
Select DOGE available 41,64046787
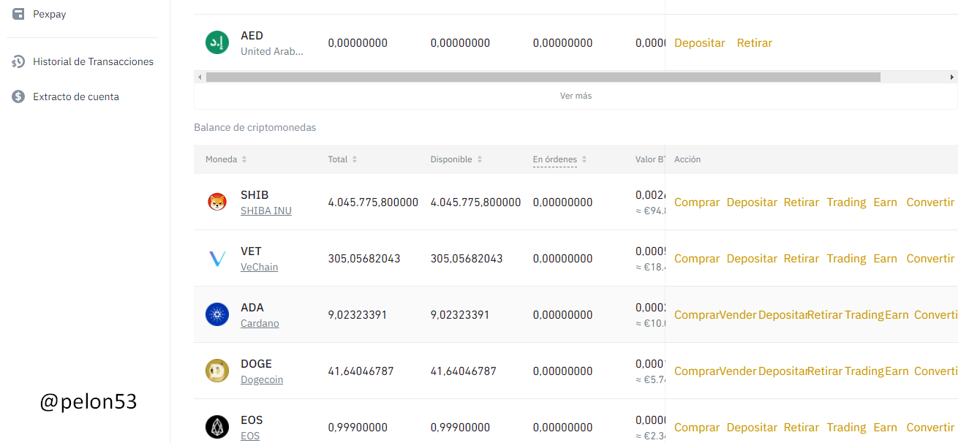click(464, 371)
